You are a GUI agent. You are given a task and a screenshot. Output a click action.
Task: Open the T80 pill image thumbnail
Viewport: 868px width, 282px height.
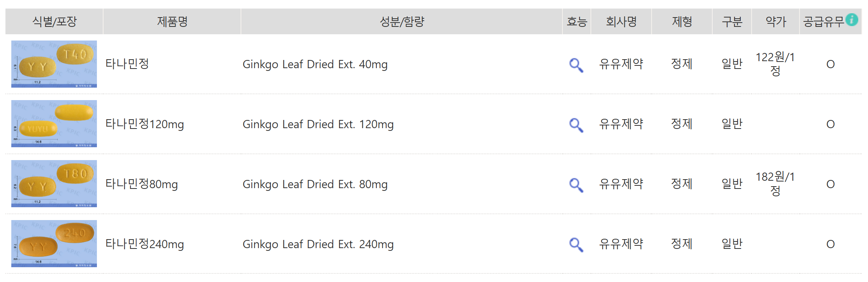click(54, 184)
